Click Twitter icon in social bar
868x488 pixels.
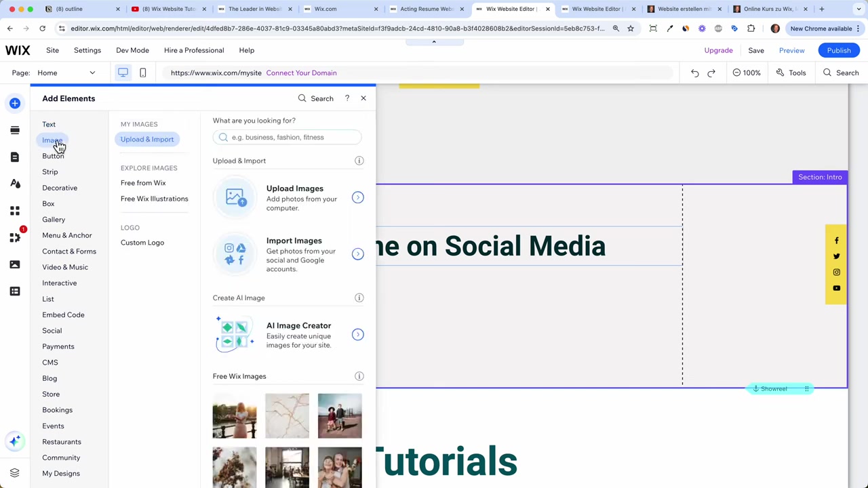[x=836, y=256]
